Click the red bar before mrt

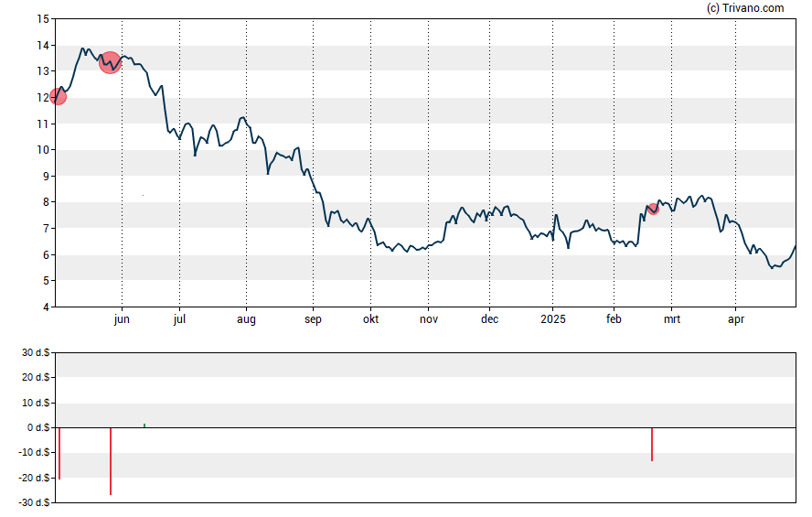pos(652,445)
